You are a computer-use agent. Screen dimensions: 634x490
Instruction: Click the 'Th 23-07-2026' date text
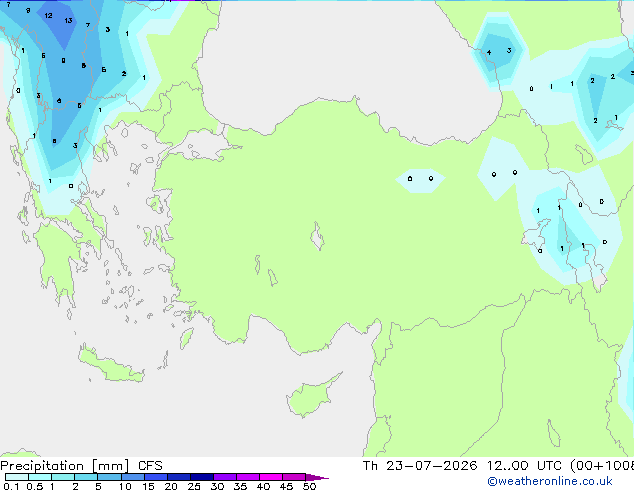(420, 466)
